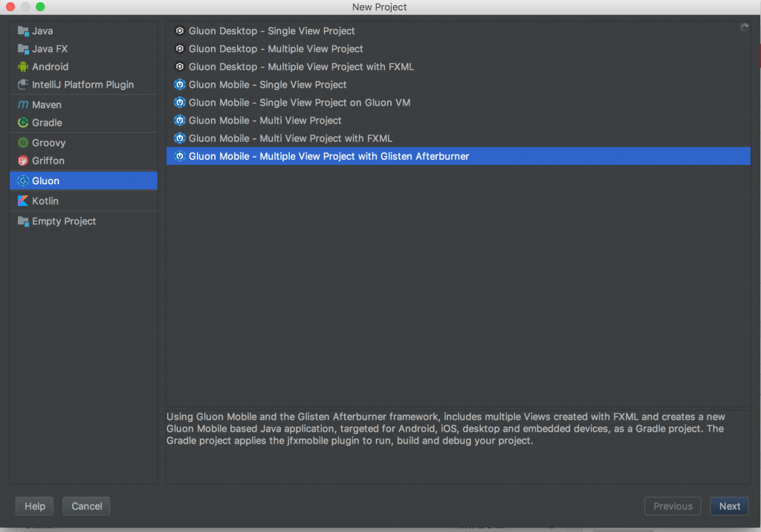Click the Groovy G icon
The height and width of the screenshot is (532, 761).
[x=23, y=143]
